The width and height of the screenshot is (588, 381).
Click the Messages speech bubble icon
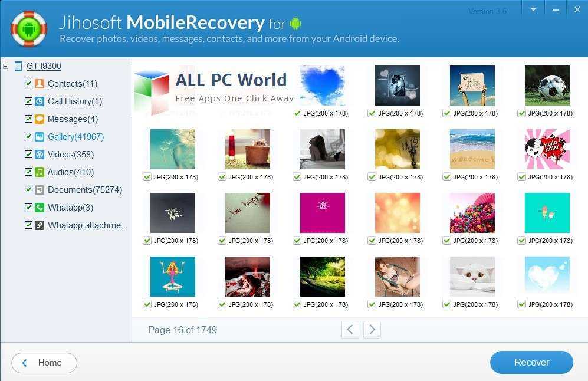pos(40,119)
